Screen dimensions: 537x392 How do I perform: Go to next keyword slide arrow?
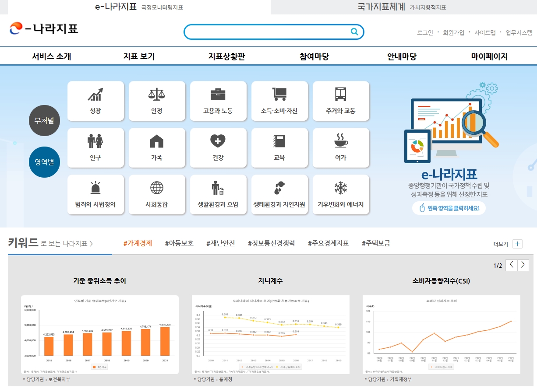(523, 265)
